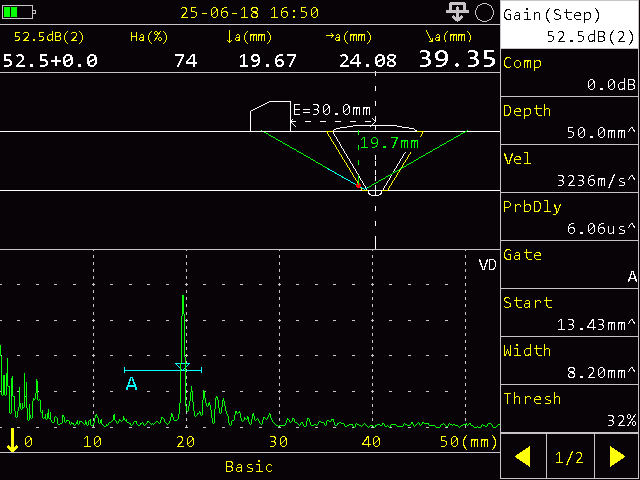Click the 20 axis tick label
Viewport: 640px width, 480px height.
[x=185, y=442]
